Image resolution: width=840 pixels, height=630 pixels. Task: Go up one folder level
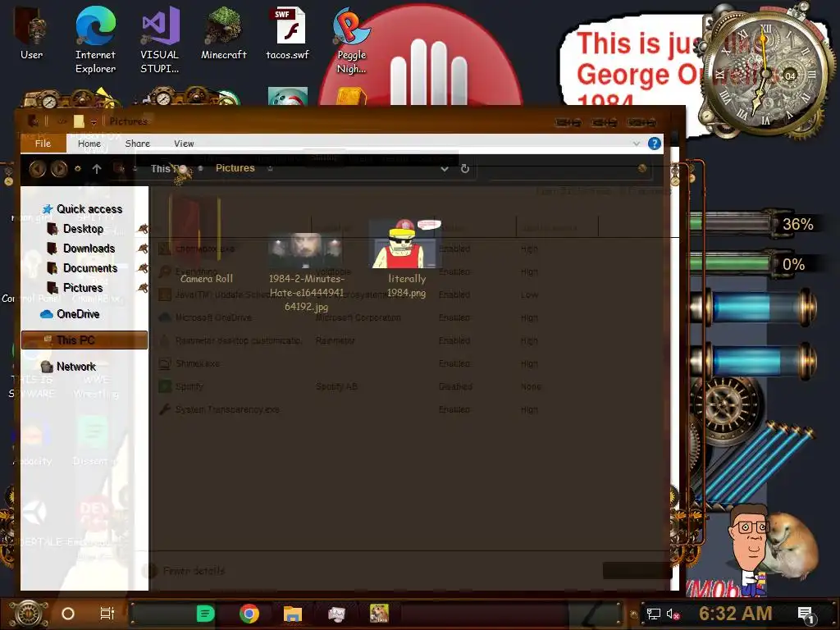pos(97,169)
